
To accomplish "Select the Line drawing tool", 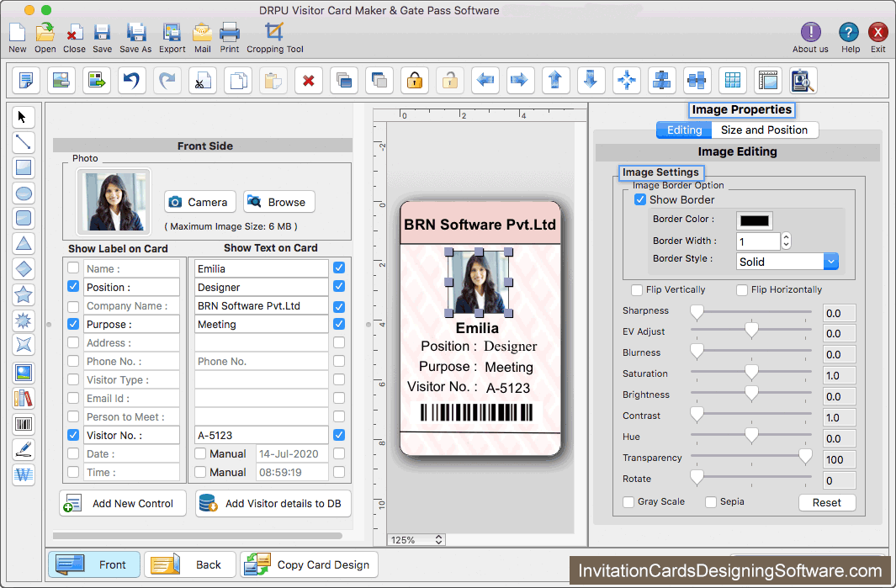I will click(24, 142).
